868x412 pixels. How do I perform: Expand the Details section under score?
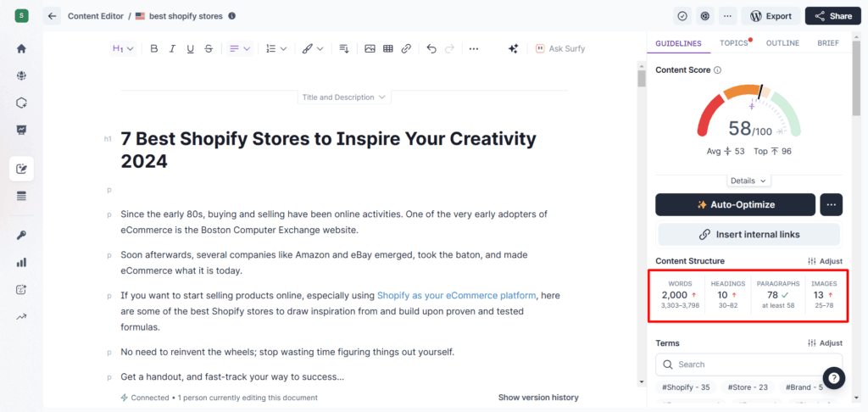click(x=748, y=181)
